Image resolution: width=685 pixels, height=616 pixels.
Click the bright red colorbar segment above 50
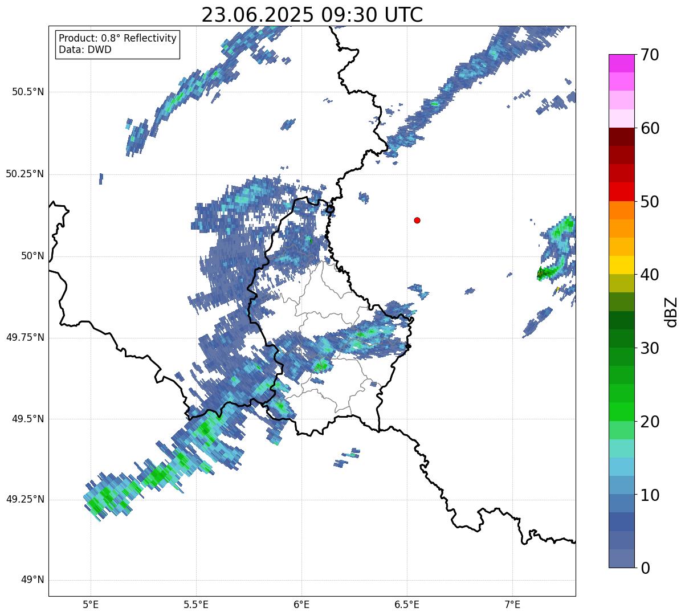pos(621,191)
